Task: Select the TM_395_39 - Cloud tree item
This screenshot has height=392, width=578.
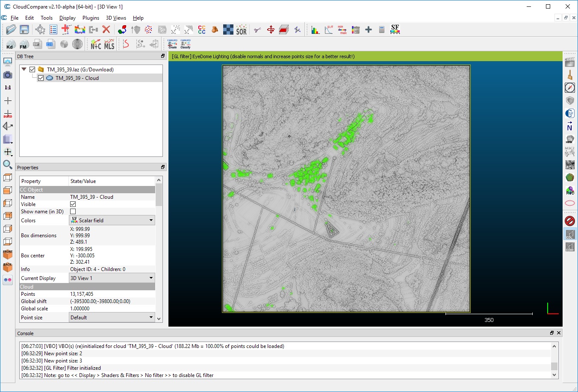Action: pyautogui.click(x=77, y=78)
